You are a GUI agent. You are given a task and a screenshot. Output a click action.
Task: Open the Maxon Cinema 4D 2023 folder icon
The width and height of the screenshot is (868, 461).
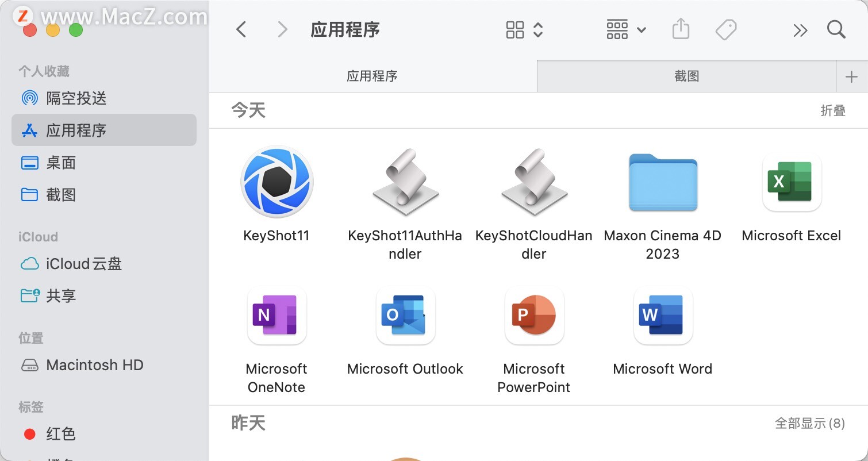tap(663, 182)
